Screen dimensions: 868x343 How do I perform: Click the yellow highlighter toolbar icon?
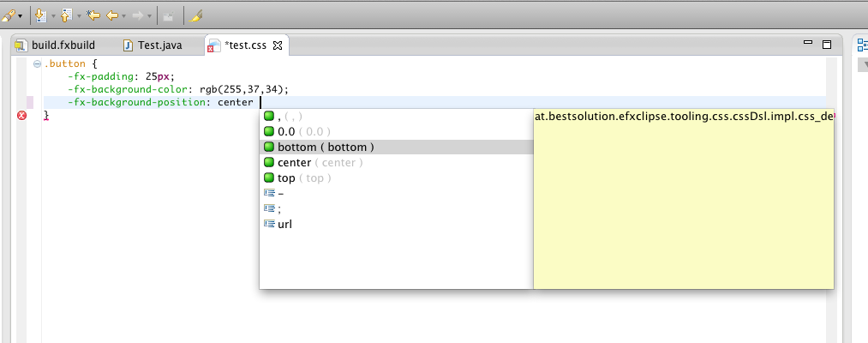[195, 15]
